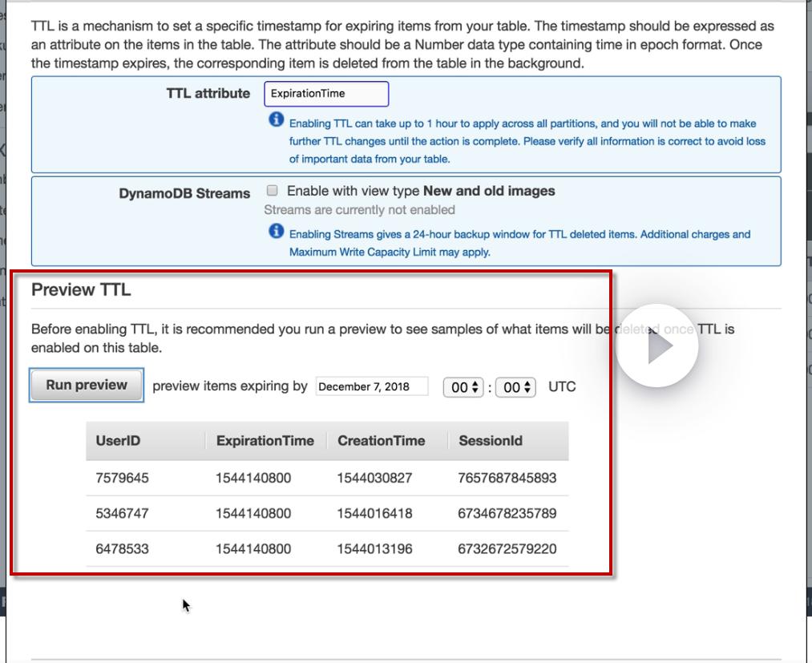The height and width of the screenshot is (663, 812).
Task: Open the hour selector for the preview time
Action: point(463,387)
